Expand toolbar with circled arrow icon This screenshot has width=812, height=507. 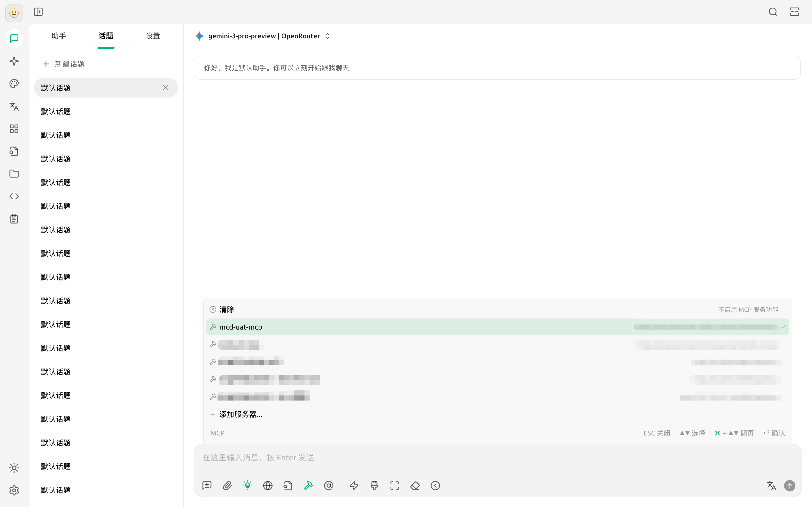[435, 485]
